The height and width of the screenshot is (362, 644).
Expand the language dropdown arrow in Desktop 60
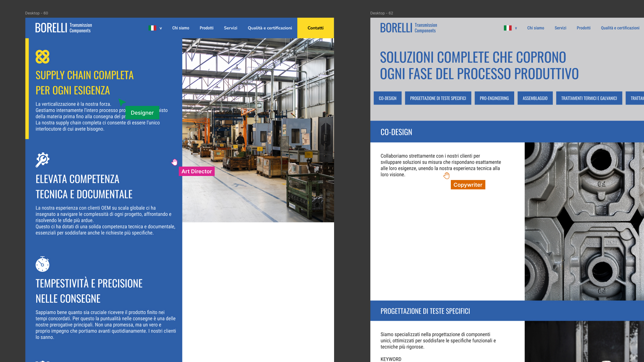click(161, 28)
